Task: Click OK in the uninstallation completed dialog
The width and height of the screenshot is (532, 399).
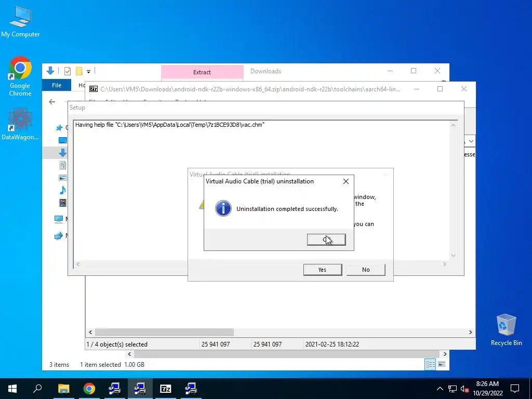Action: [x=326, y=240]
